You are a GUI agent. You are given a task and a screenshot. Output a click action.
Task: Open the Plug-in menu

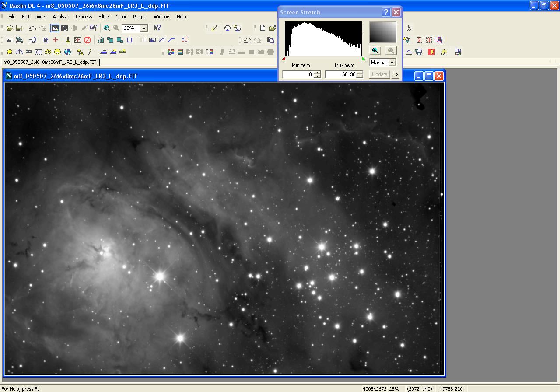140,17
